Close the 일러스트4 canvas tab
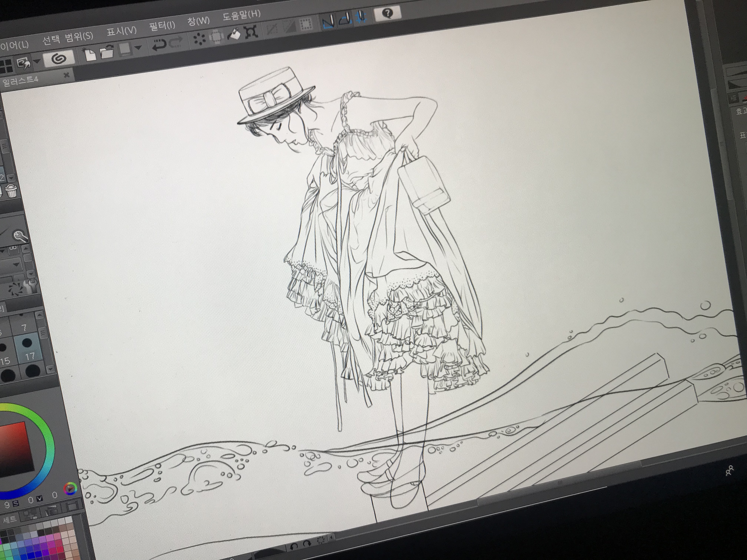The height and width of the screenshot is (560, 747). coord(67,75)
